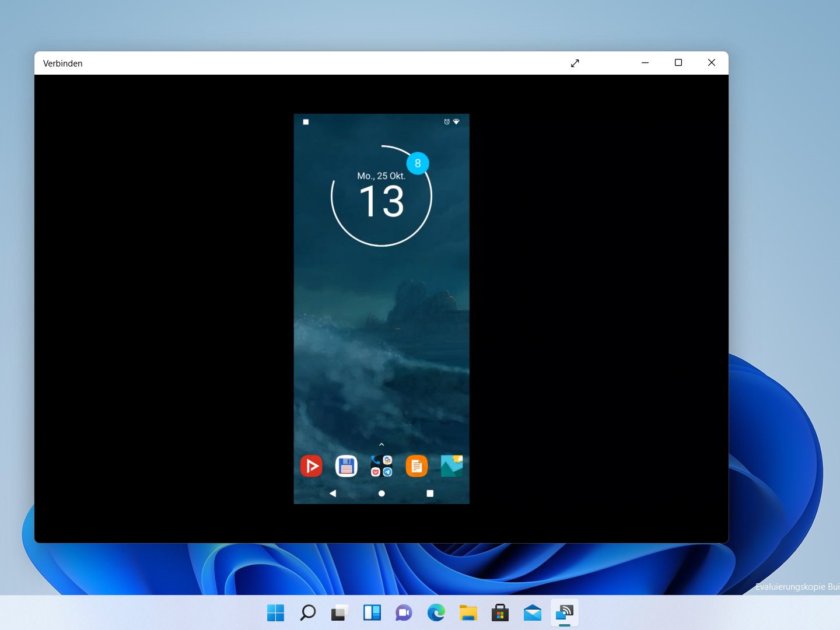This screenshot has width=840, height=630.
Task: Maximize the Verbinden window
Action: (x=678, y=63)
